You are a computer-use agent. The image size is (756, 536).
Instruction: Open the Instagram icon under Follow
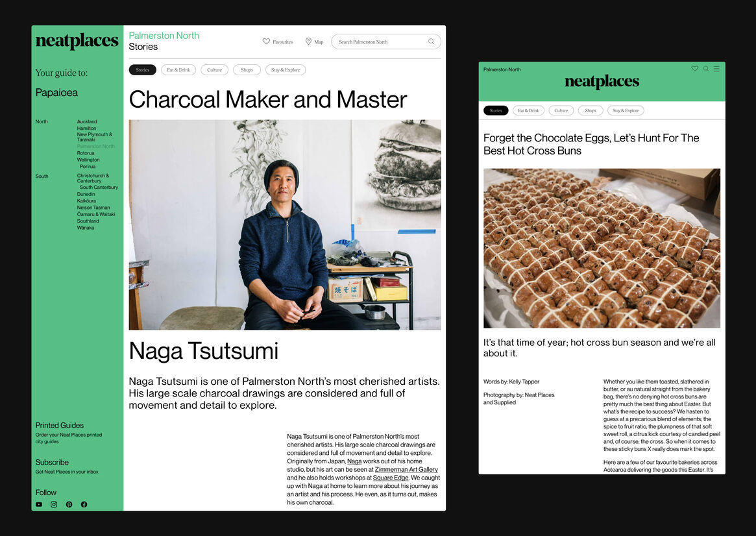[x=54, y=504]
